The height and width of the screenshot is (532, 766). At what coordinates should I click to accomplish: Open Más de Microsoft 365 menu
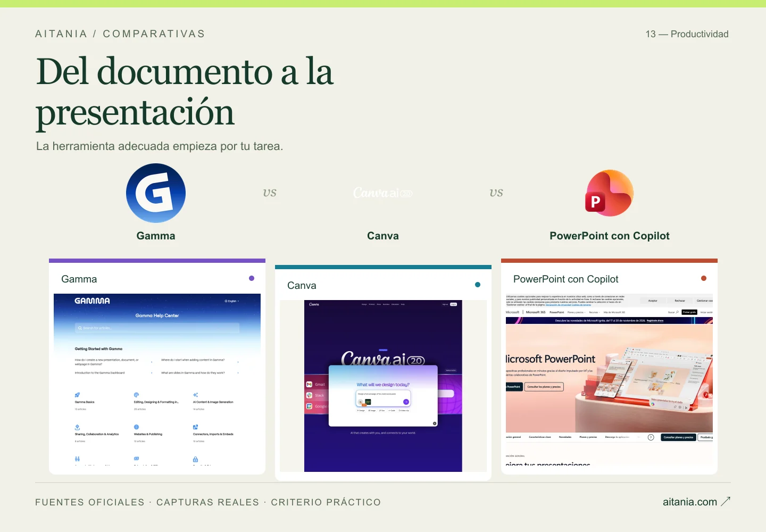coord(614,312)
